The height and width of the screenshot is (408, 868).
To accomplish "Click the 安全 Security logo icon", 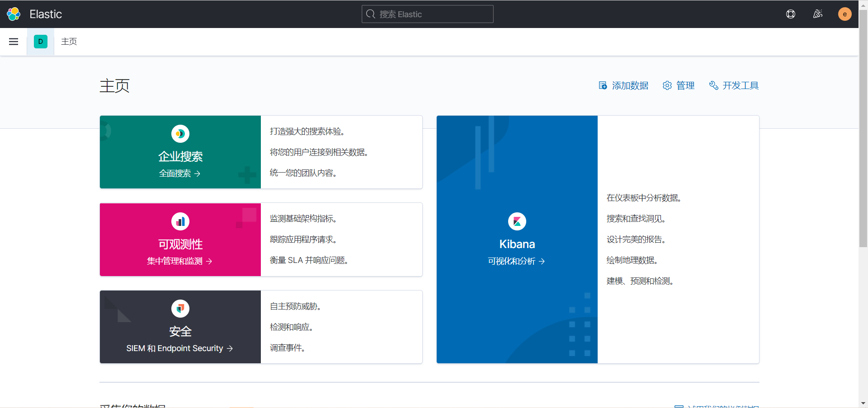I will point(180,309).
